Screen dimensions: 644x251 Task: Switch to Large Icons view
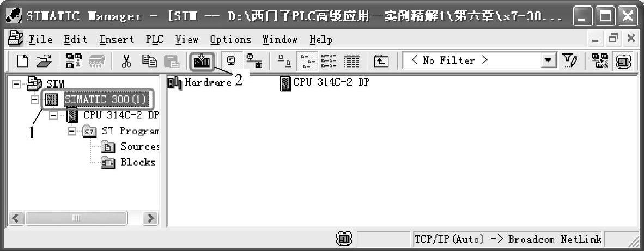[x=283, y=61]
